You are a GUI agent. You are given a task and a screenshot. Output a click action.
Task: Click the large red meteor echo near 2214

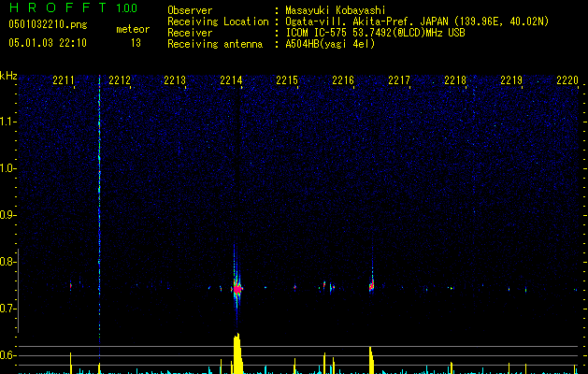237,289
